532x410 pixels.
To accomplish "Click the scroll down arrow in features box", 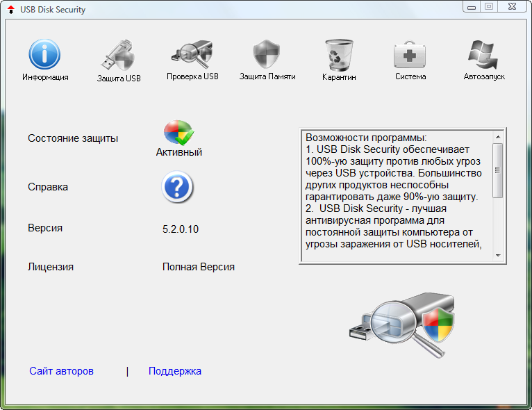I will pos(498,255).
